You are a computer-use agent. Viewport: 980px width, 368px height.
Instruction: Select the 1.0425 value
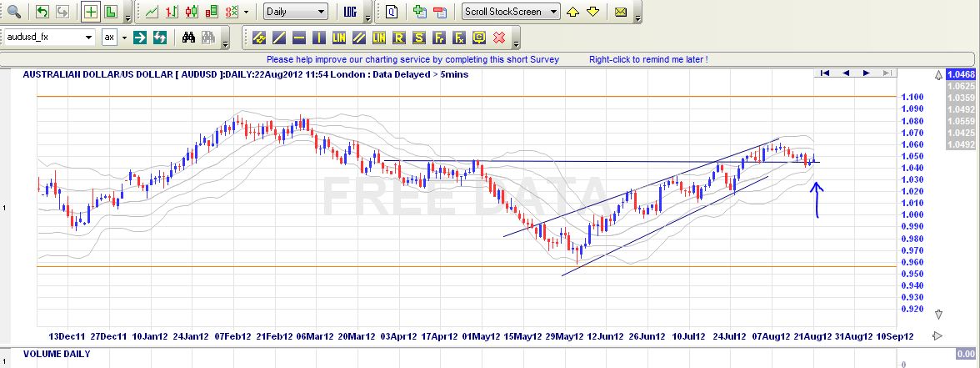(962, 133)
